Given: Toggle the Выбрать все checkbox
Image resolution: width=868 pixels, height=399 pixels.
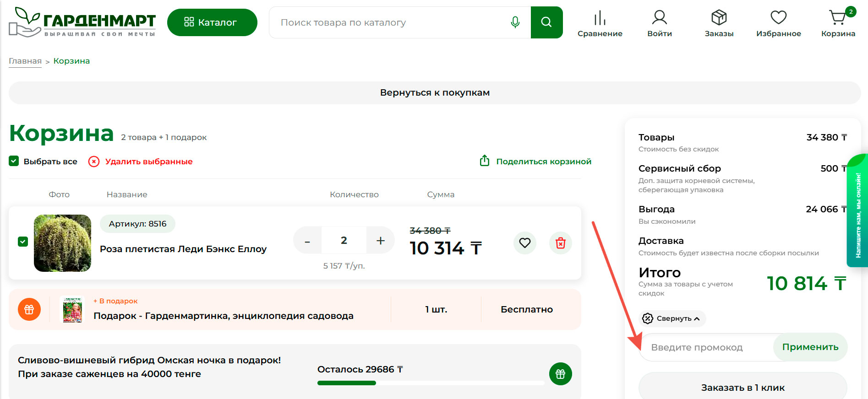Looking at the screenshot, I should coord(14,161).
